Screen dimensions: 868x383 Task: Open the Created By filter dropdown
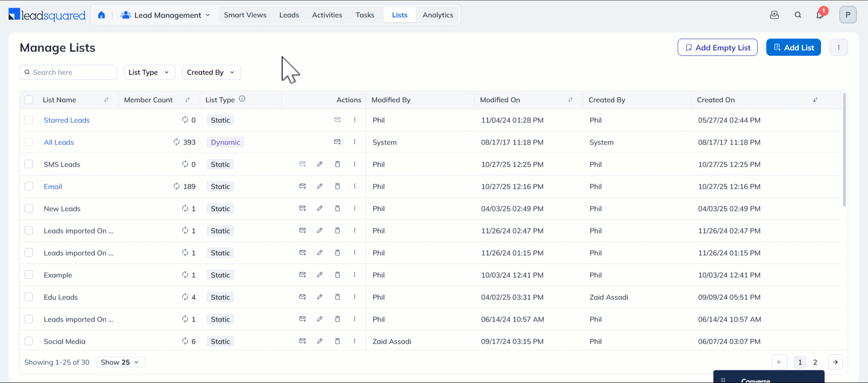click(211, 72)
